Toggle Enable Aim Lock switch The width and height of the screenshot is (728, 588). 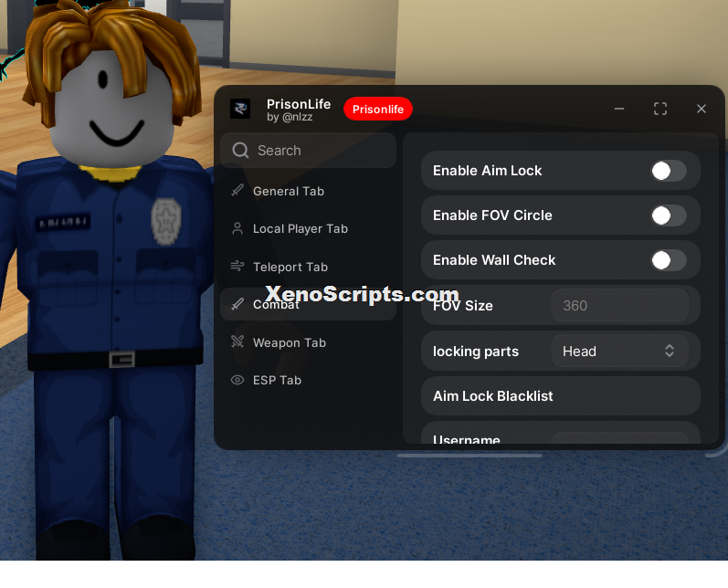point(668,171)
